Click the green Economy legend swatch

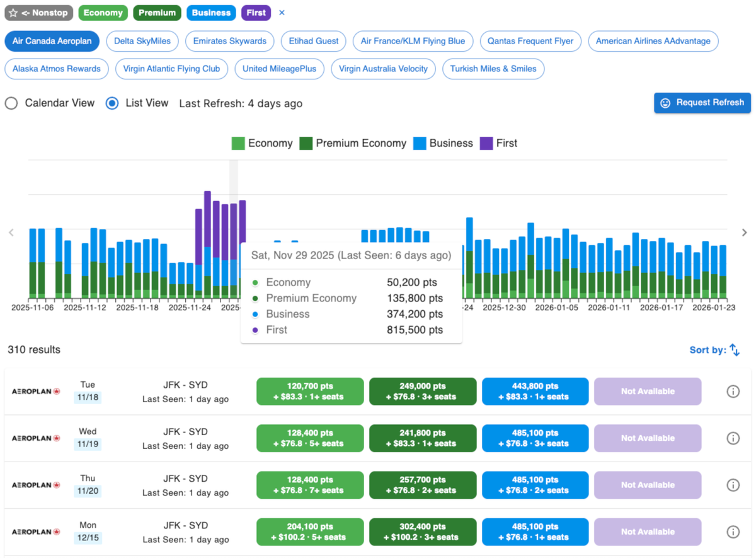pyautogui.click(x=238, y=143)
